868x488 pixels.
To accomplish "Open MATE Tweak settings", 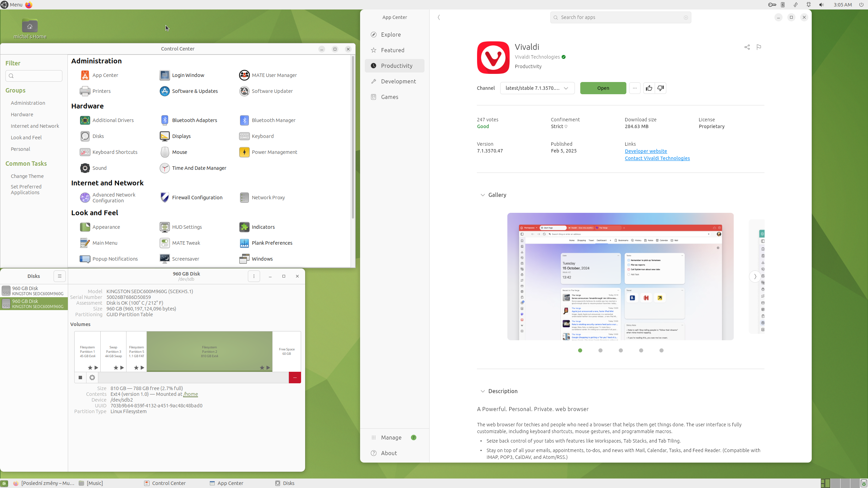I will pos(186,243).
